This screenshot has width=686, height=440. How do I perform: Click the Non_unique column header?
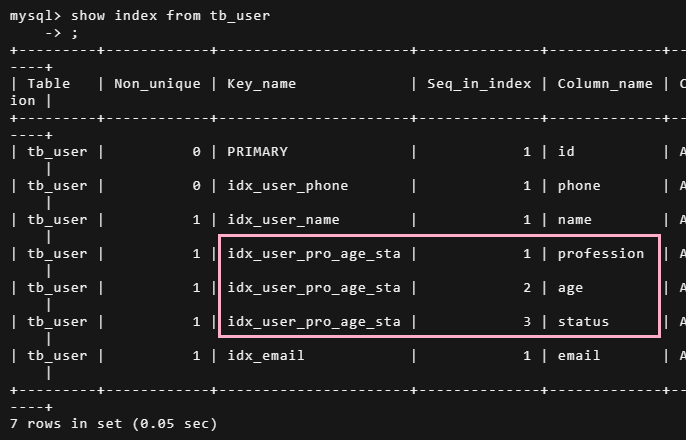click(x=158, y=84)
